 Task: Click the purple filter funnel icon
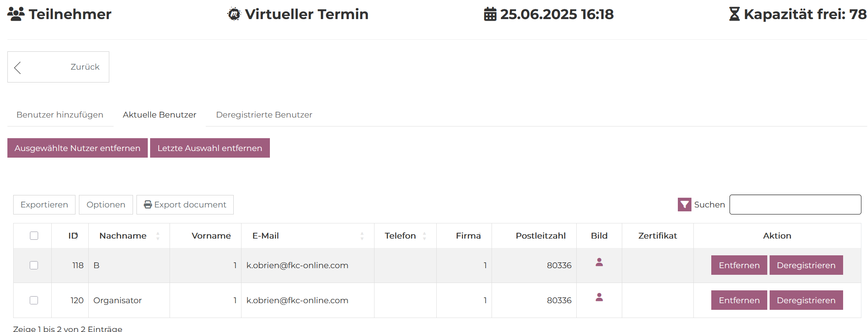[x=684, y=205]
